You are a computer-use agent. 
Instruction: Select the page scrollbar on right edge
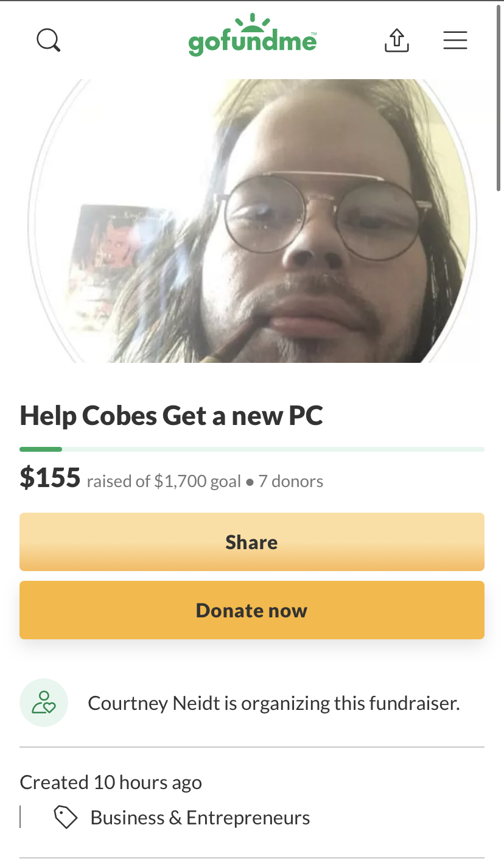(x=499, y=97)
